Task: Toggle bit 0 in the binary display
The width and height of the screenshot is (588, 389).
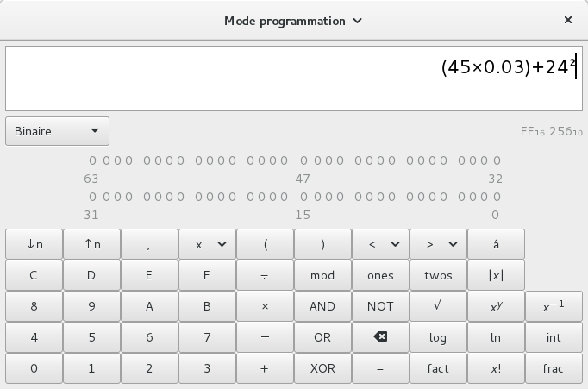Action: 497,197
